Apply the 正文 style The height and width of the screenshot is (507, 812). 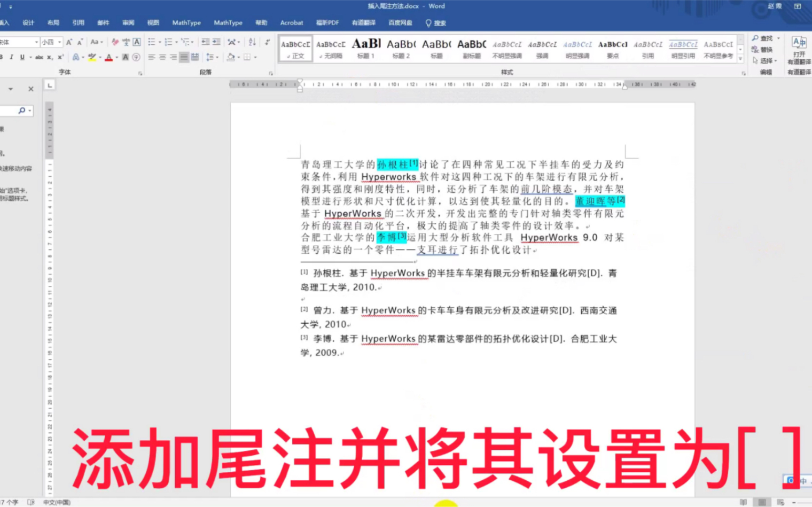295,49
